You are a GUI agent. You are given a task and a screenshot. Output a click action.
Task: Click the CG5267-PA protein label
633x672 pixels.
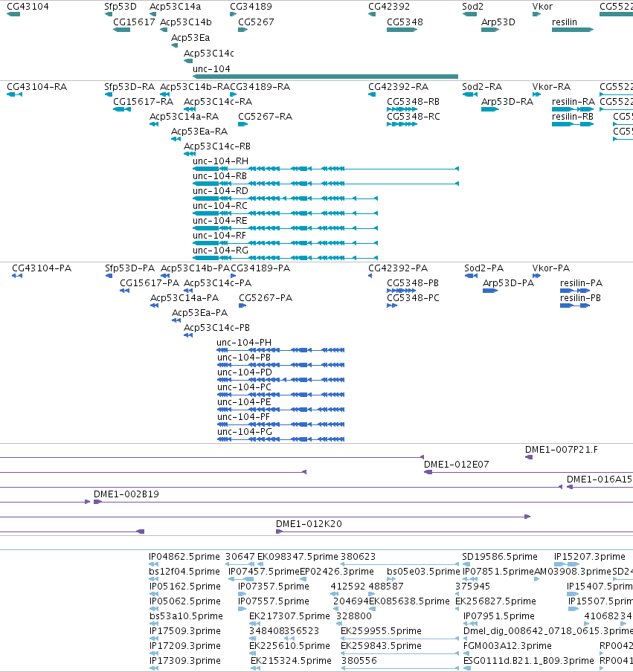point(266,298)
